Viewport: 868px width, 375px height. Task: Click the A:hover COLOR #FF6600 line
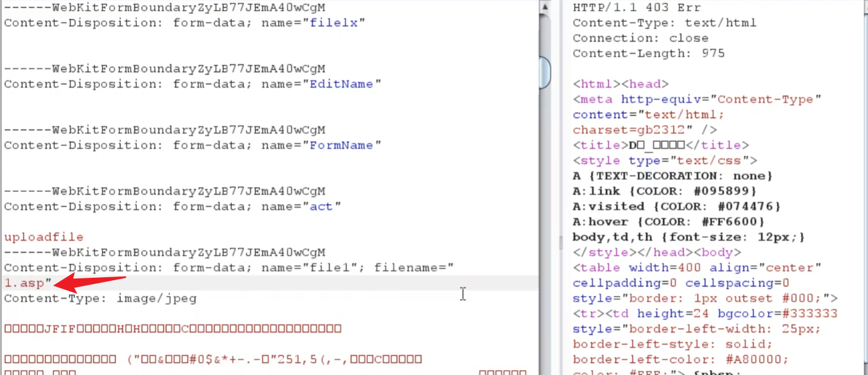[673, 222]
